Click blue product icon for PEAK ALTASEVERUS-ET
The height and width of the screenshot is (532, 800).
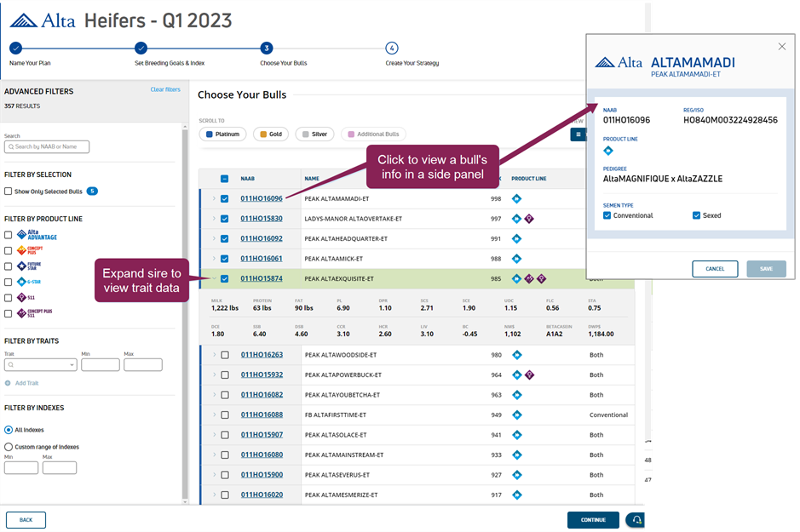(517, 475)
